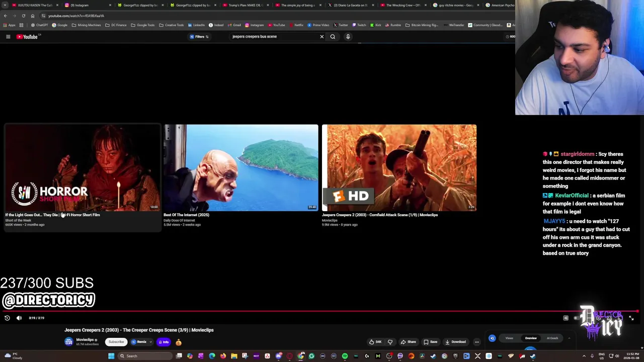The width and height of the screenshot is (644, 362).
Task: Open the three-dot more actions menu
Action: tap(477, 342)
